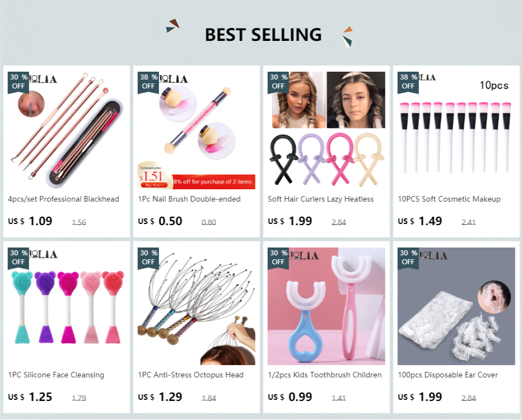
Task: Click the $1.51 Buy Now promo banner
Action: pyautogui.click(x=197, y=177)
